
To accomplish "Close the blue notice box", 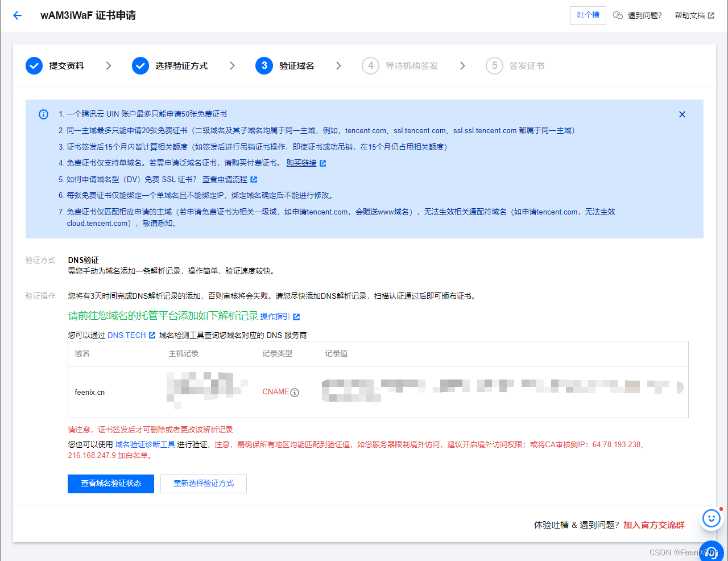I will tap(682, 114).
